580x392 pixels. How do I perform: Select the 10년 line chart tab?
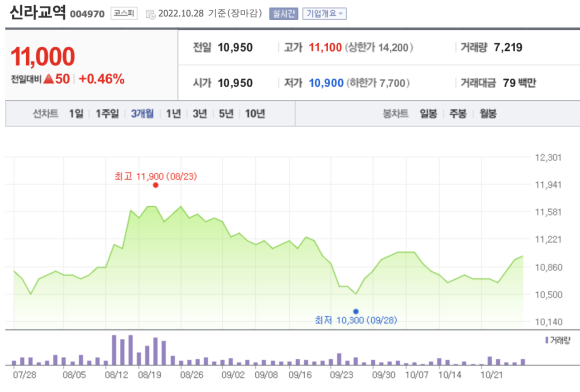point(255,114)
